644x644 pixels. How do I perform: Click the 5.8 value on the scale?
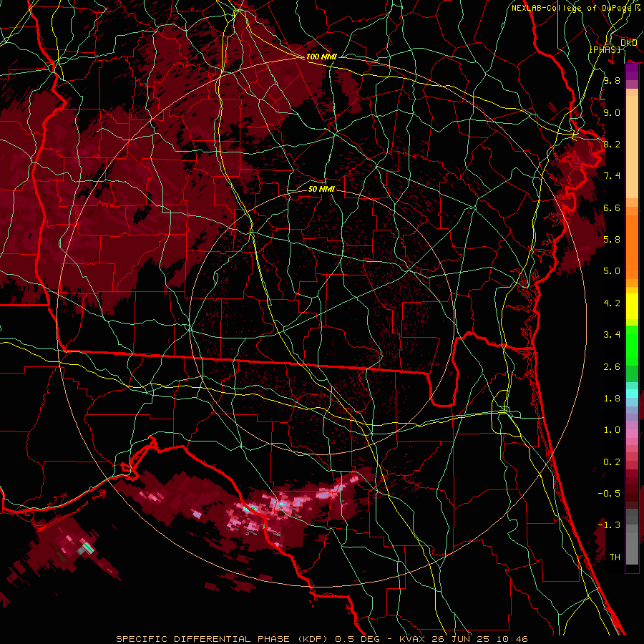(612, 240)
